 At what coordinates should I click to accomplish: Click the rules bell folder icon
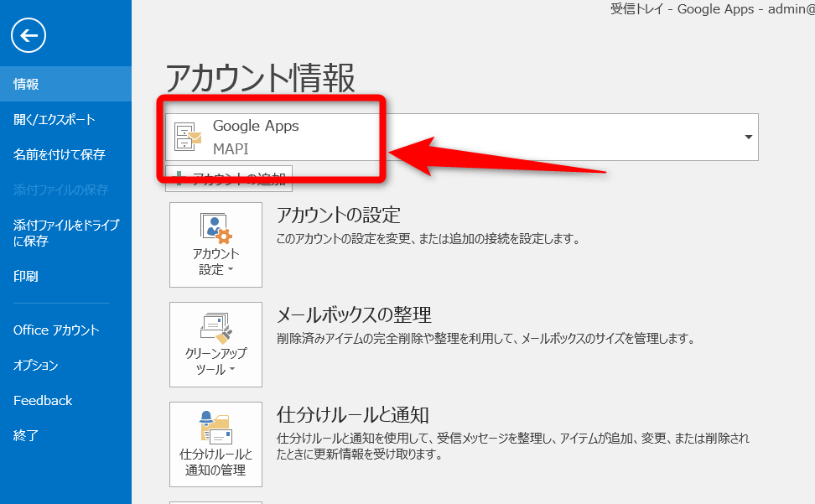tap(215, 428)
